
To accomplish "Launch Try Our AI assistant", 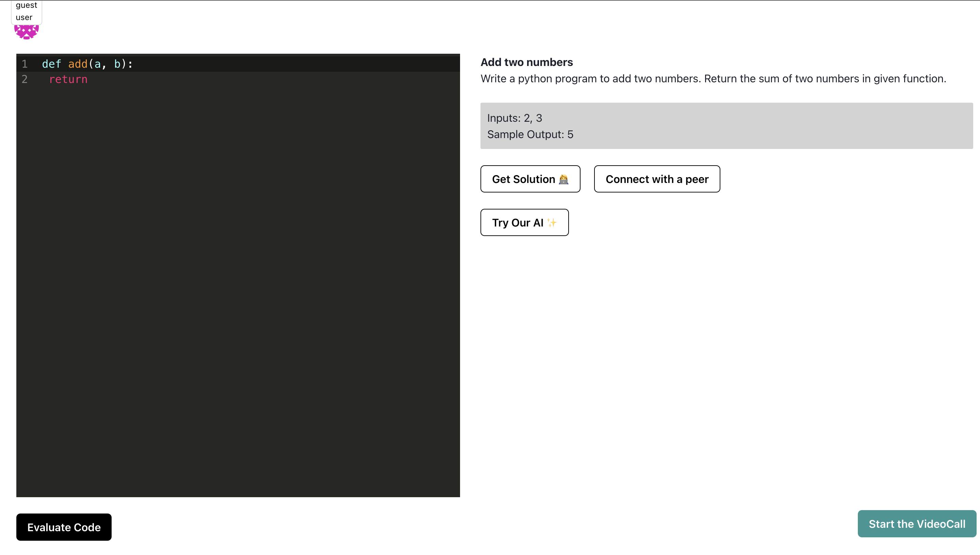I will click(x=524, y=223).
